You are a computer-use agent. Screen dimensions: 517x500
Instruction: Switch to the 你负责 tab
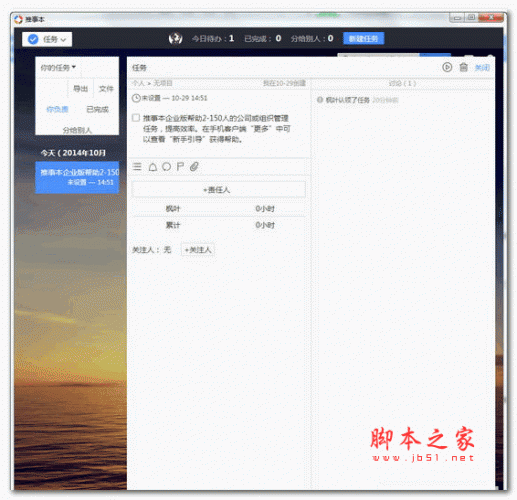tap(57, 109)
